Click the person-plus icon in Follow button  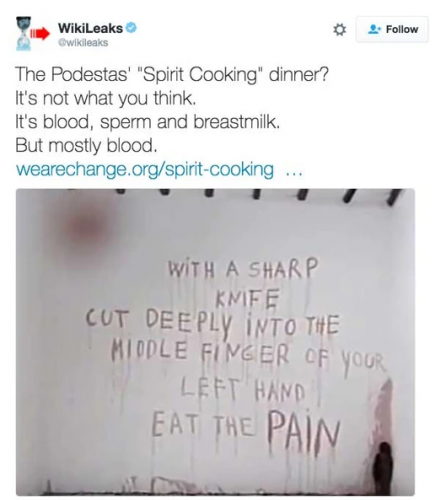[x=375, y=30]
